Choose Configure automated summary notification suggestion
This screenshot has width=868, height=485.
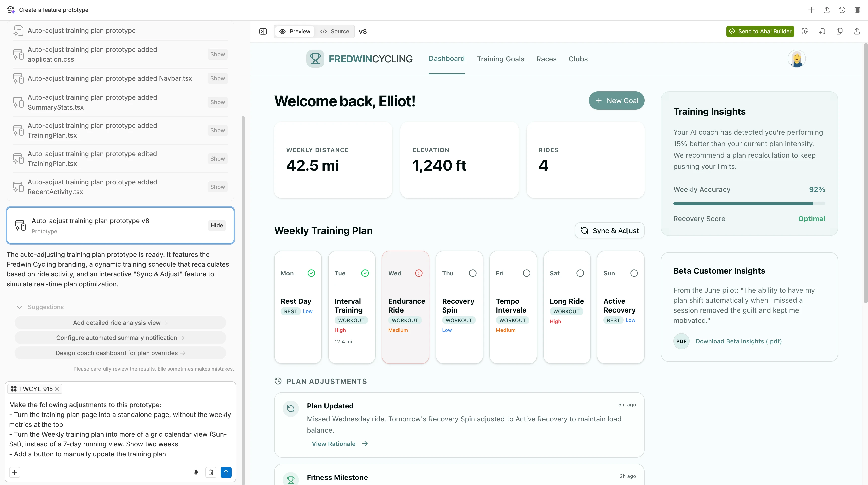pos(120,338)
